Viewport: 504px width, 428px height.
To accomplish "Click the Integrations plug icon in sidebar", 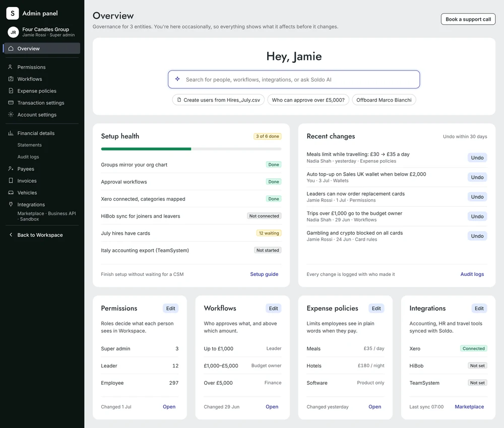I will pyautogui.click(x=11, y=204).
